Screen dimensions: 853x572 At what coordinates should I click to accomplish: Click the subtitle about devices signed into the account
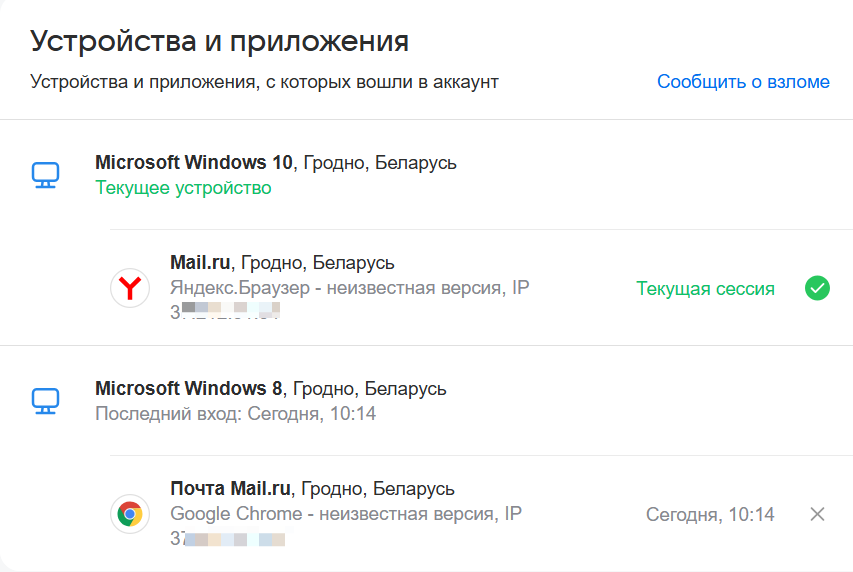264,82
